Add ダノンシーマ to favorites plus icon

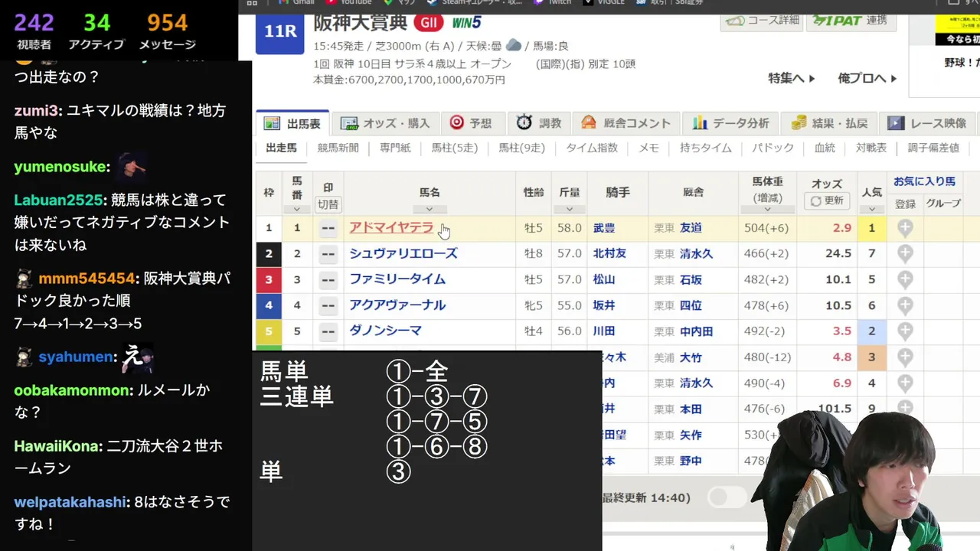click(905, 331)
